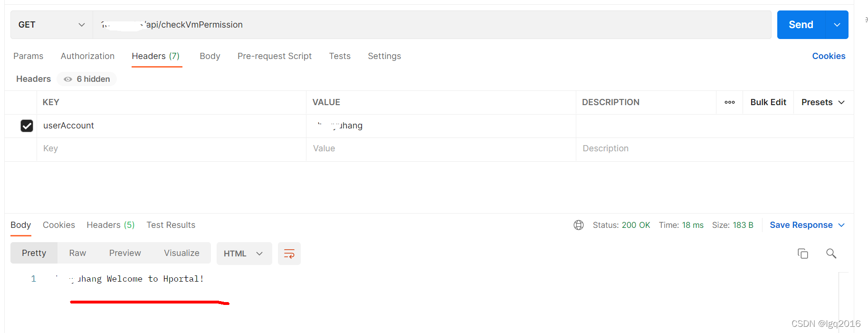Select the Raw response view

click(77, 253)
